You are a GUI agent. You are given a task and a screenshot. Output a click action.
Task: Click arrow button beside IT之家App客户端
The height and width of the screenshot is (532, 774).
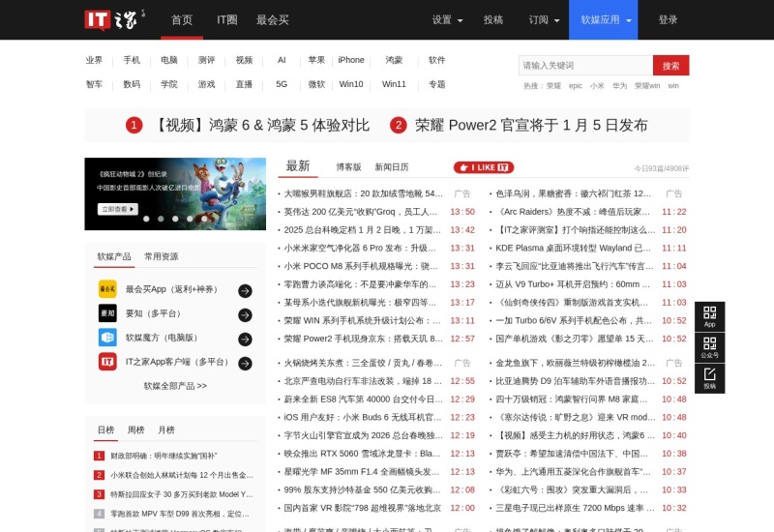tap(245, 364)
